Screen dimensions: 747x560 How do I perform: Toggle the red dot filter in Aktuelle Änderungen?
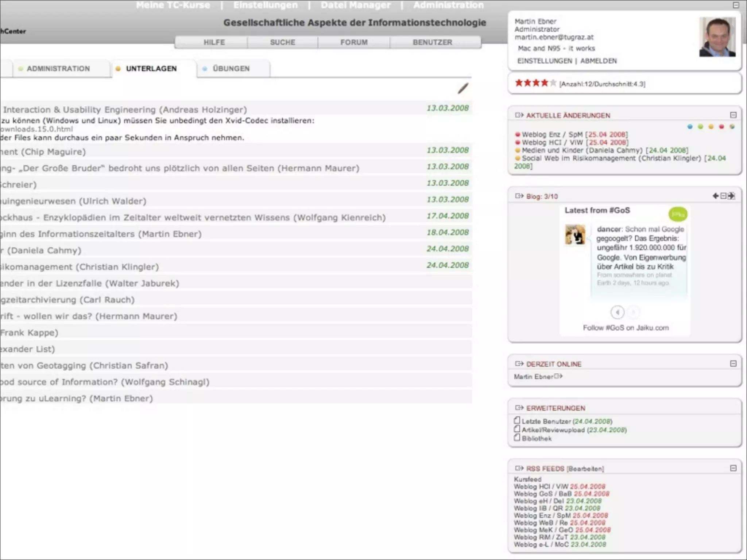pos(721,127)
